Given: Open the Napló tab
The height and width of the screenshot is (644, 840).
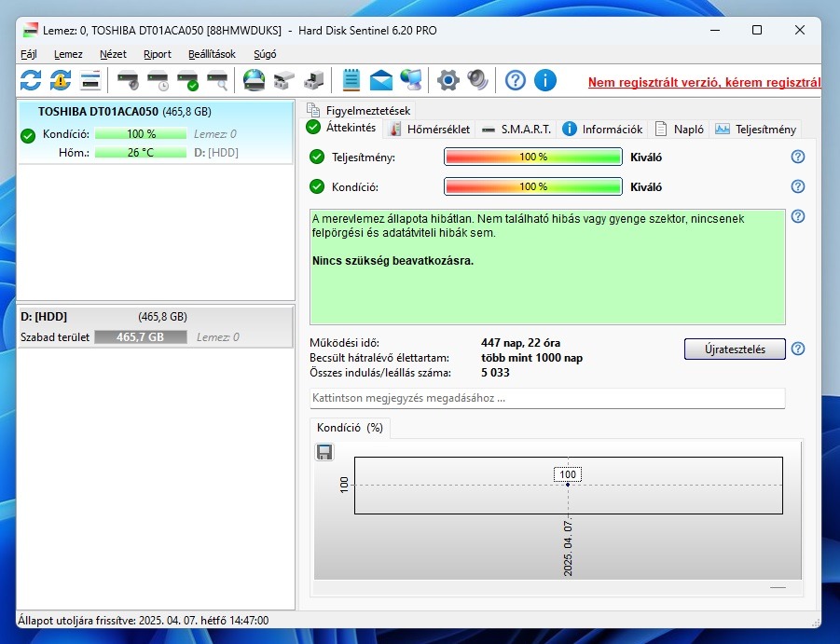Looking at the screenshot, I should (680, 129).
